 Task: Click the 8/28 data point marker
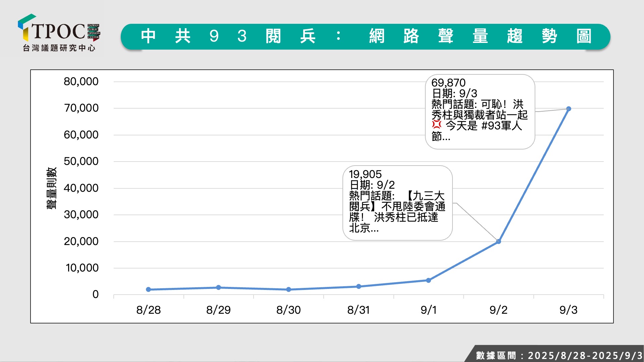click(148, 289)
